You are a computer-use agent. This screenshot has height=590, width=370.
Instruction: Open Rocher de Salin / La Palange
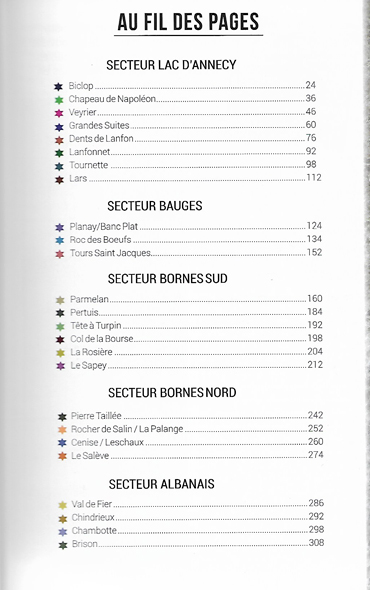click(127, 429)
